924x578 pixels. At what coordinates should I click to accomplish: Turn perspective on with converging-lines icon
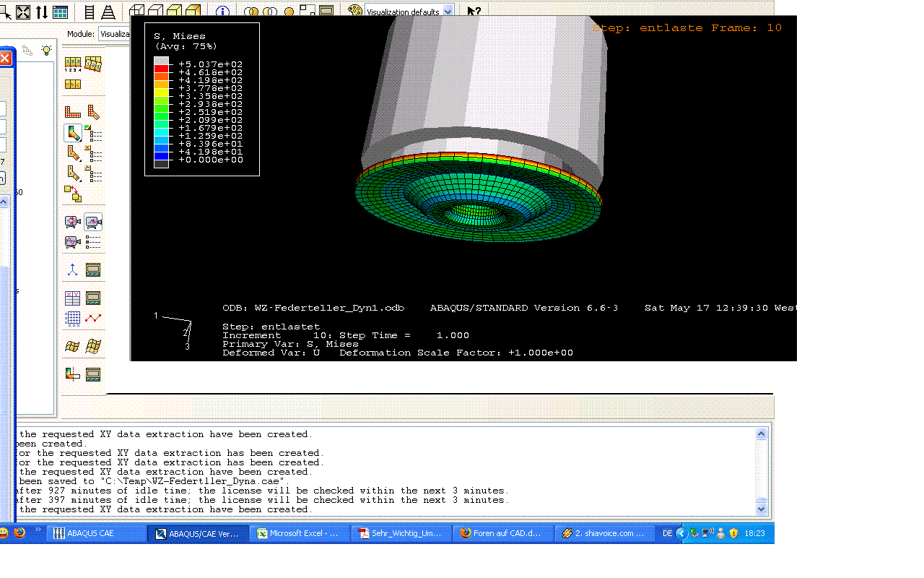(x=108, y=12)
